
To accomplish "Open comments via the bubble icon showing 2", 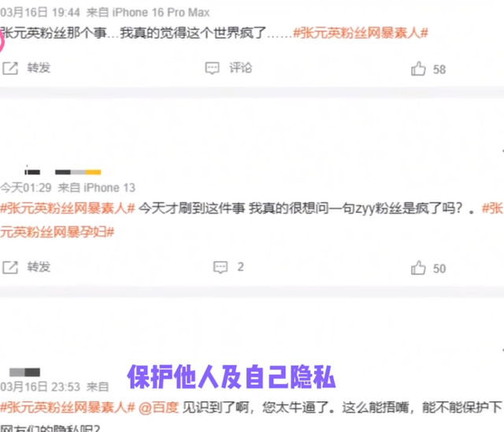I will (x=220, y=267).
